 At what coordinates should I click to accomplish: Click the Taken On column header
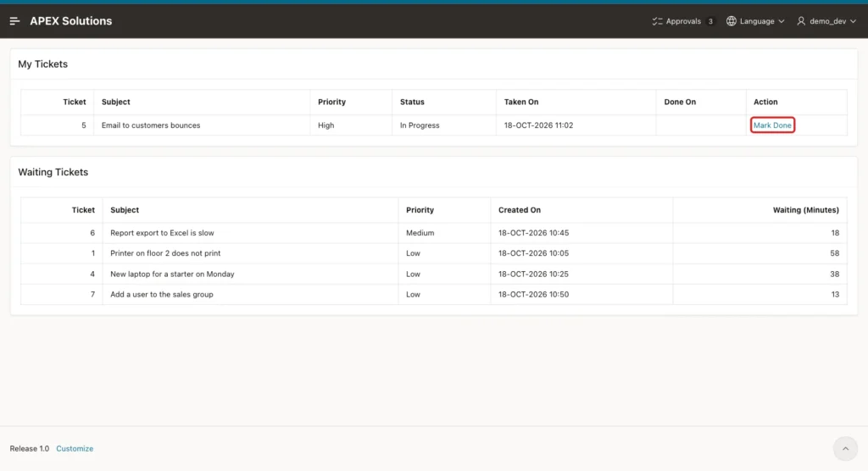521,102
